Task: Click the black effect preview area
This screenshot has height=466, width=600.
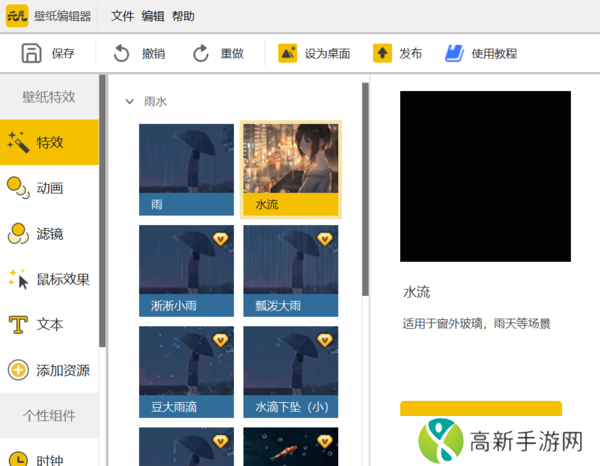Action: point(485,176)
